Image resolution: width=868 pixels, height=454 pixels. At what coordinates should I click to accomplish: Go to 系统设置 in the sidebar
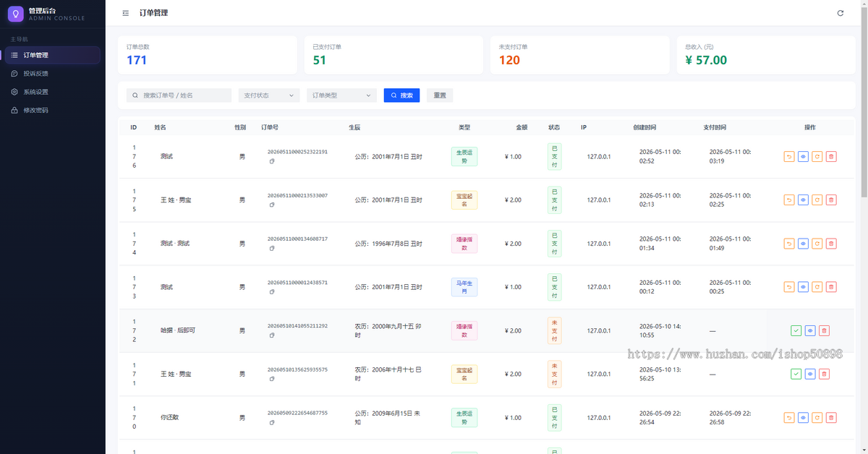tap(53, 92)
